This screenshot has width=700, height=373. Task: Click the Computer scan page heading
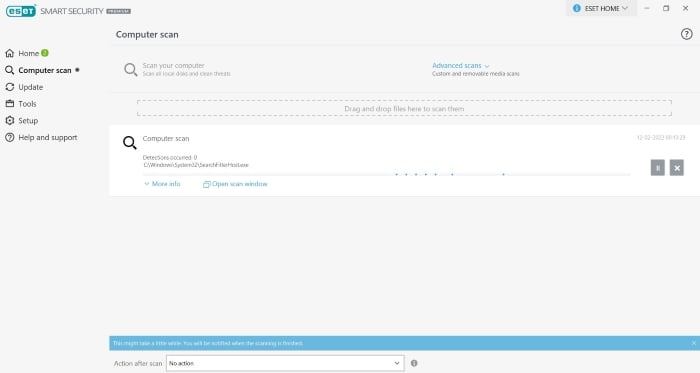pos(147,34)
